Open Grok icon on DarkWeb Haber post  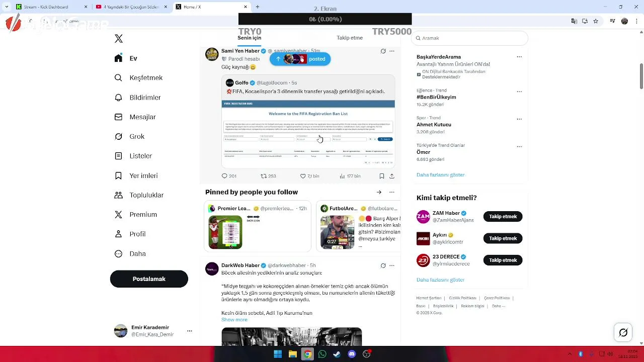pyautogui.click(x=383, y=265)
